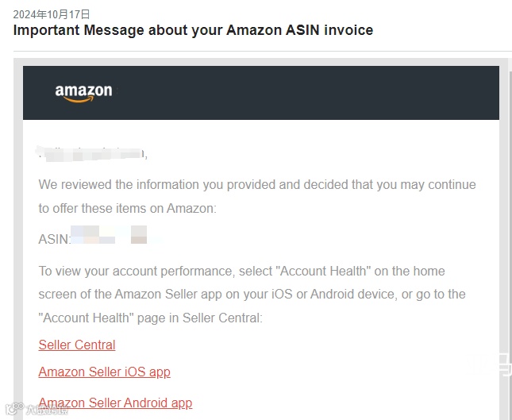This screenshot has width=512, height=420.
Task: Click the watermark text beside the bottom-left logo
Action: coord(46,410)
